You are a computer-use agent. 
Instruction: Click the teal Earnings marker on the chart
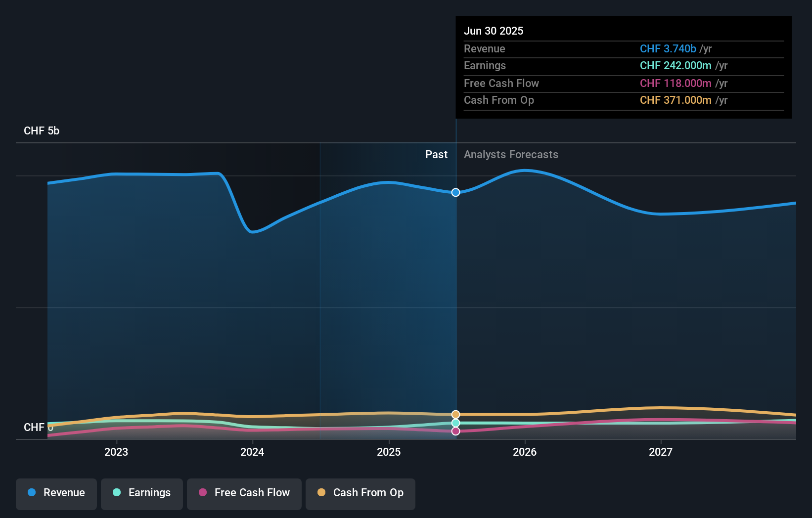tap(455, 423)
